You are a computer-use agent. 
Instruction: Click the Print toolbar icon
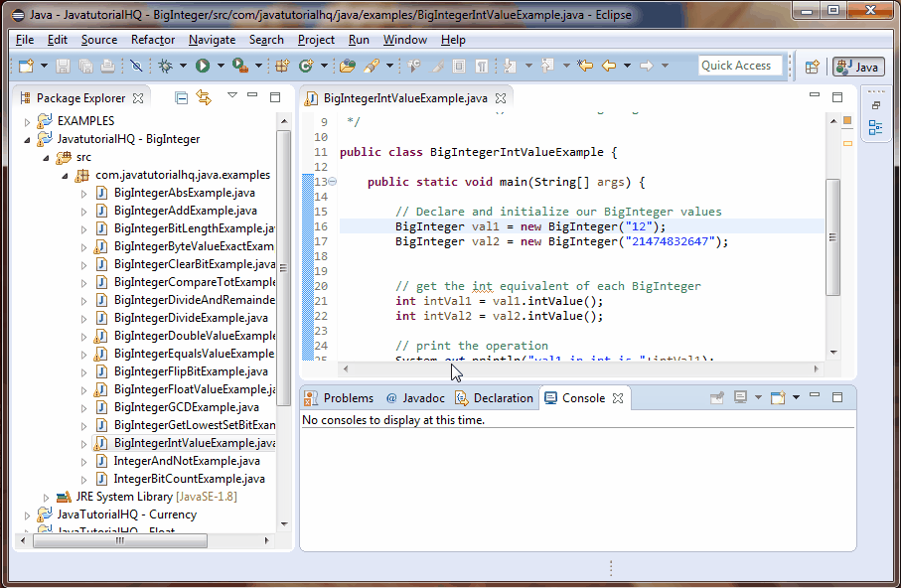point(107,66)
